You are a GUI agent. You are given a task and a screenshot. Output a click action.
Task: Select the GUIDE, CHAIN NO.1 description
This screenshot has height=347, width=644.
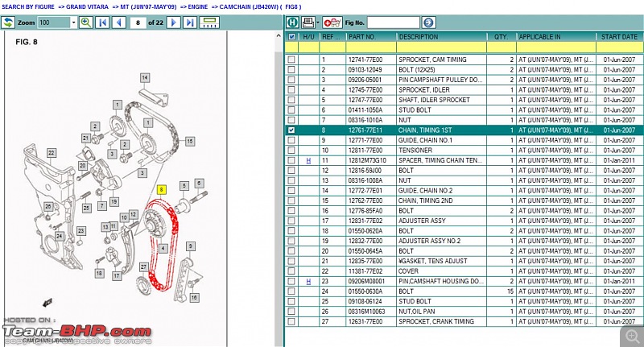426,140
